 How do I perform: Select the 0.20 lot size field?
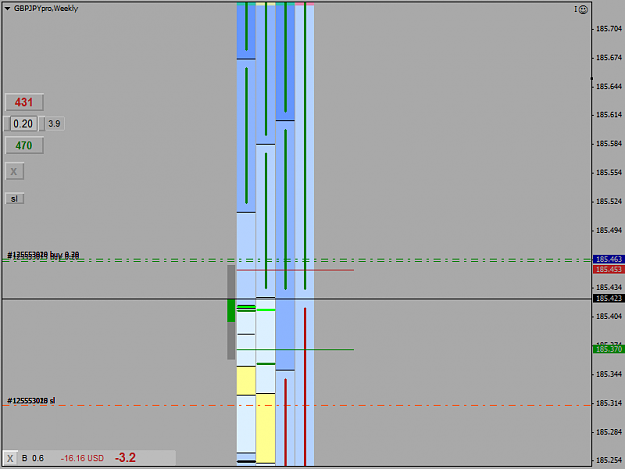pos(24,124)
